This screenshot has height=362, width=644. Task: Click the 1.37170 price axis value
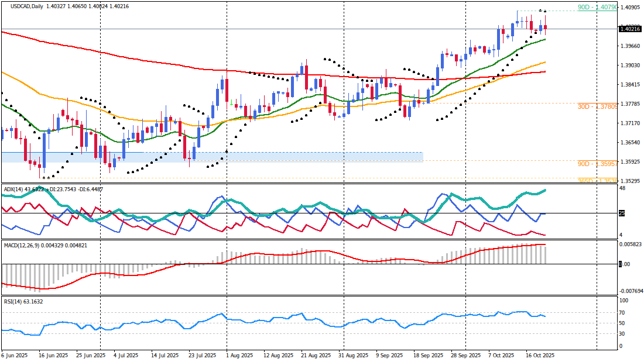point(632,123)
